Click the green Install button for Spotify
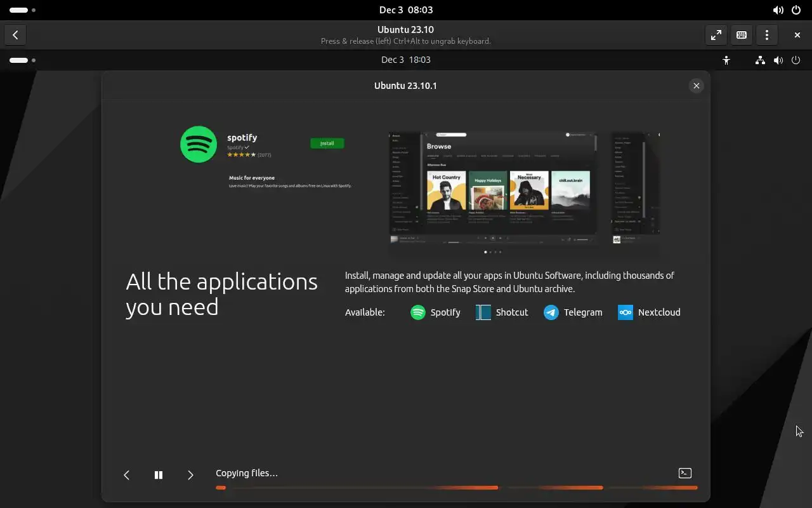The width and height of the screenshot is (812, 508). tap(327, 143)
